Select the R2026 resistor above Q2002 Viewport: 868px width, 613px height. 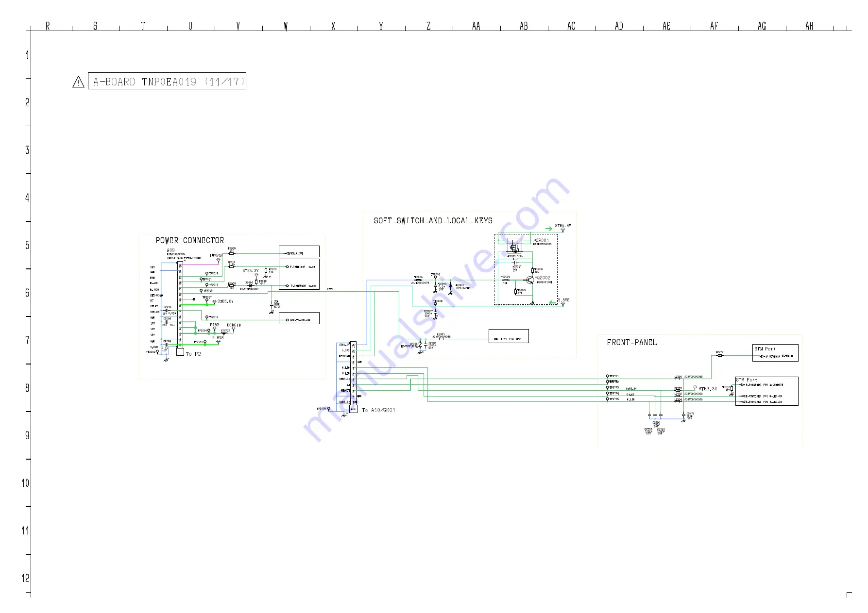[533, 270]
